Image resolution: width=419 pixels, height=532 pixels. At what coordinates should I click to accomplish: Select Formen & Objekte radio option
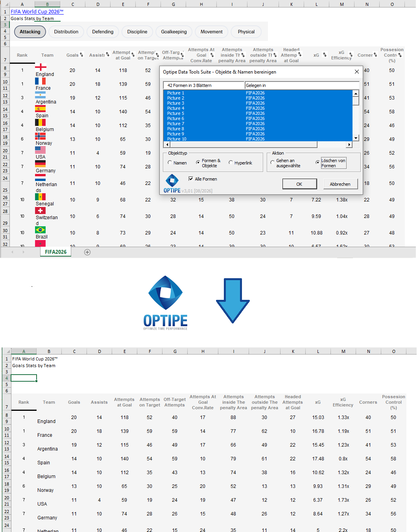click(198, 163)
